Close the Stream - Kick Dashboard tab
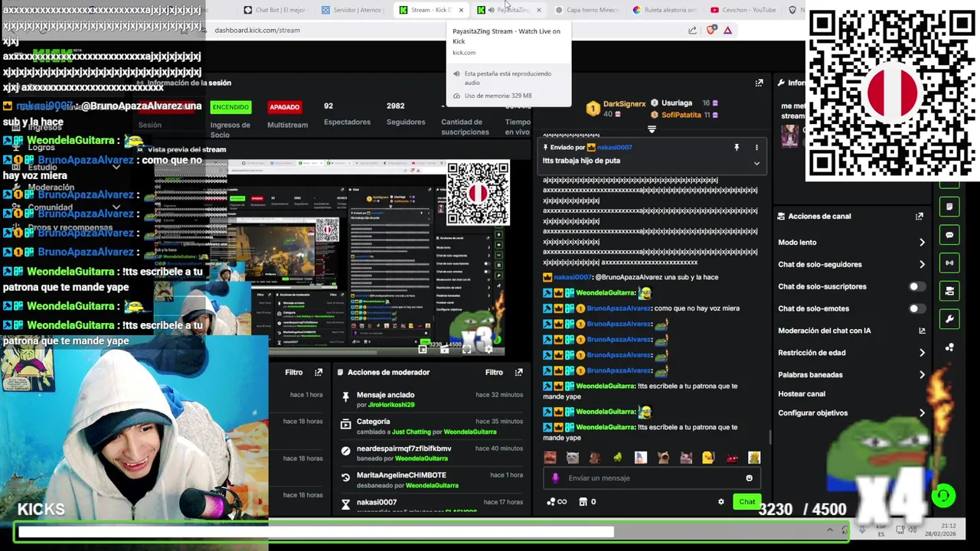This screenshot has height=551, width=980. coord(461,10)
